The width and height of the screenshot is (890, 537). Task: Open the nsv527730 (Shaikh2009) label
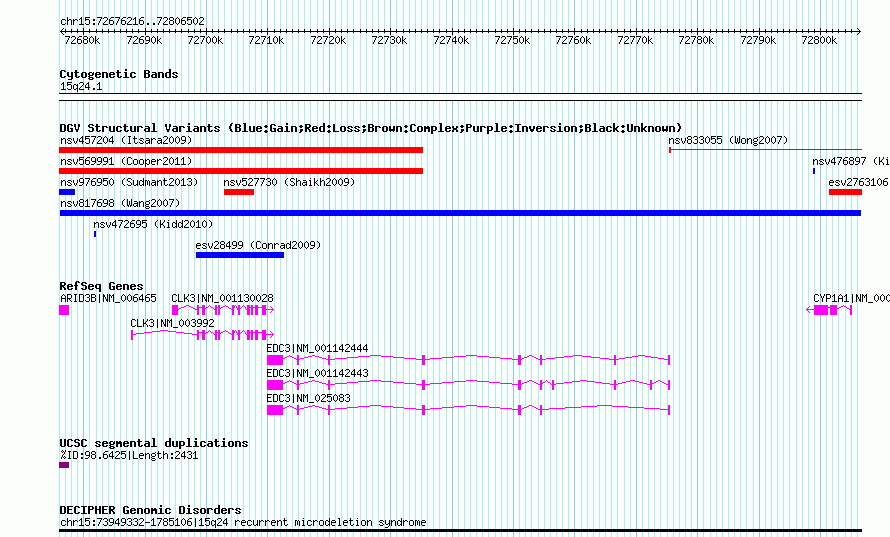click(289, 182)
